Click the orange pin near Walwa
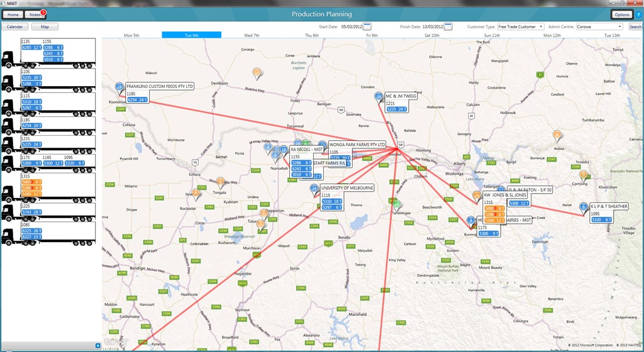This screenshot has width=644, height=352. click(x=557, y=135)
